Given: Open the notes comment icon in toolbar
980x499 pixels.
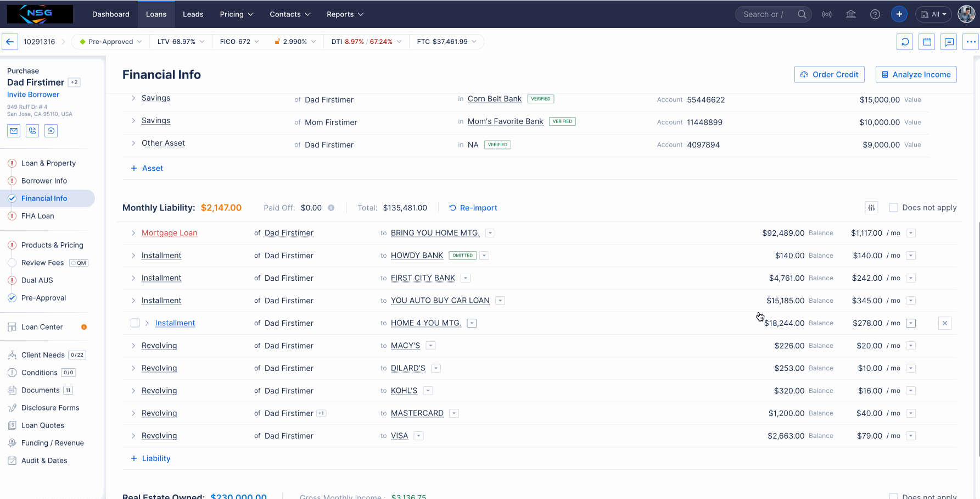Looking at the screenshot, I should 949,42.
